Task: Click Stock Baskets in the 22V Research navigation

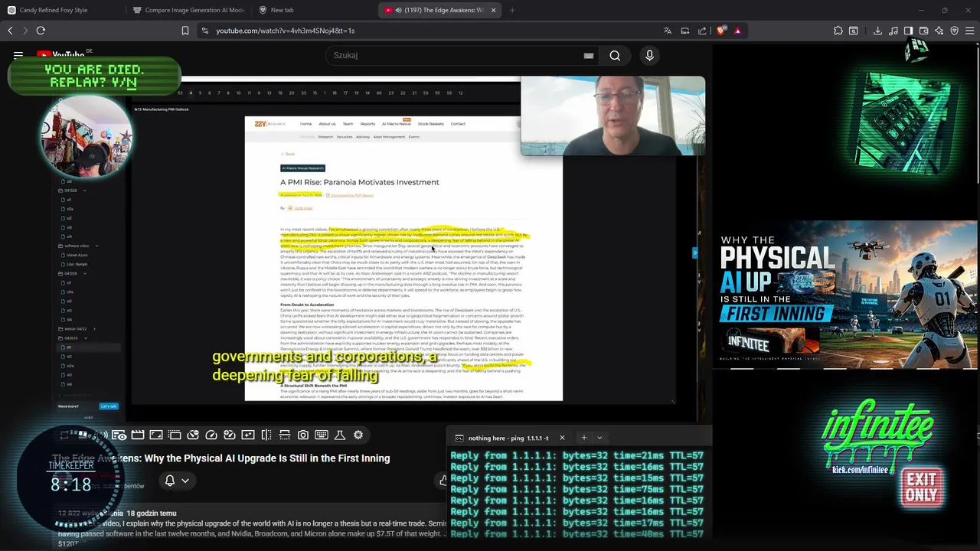Action: (430, 123)
